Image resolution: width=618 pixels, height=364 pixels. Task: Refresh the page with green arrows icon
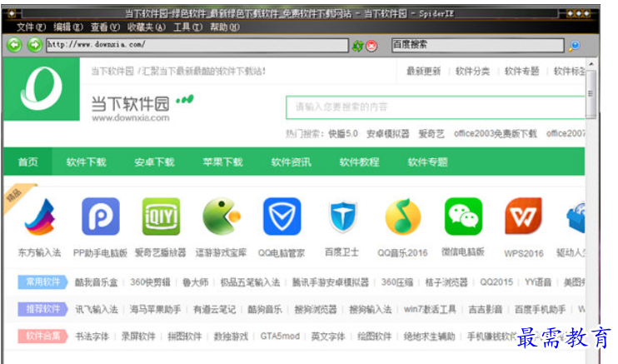(x=358, y=46)
